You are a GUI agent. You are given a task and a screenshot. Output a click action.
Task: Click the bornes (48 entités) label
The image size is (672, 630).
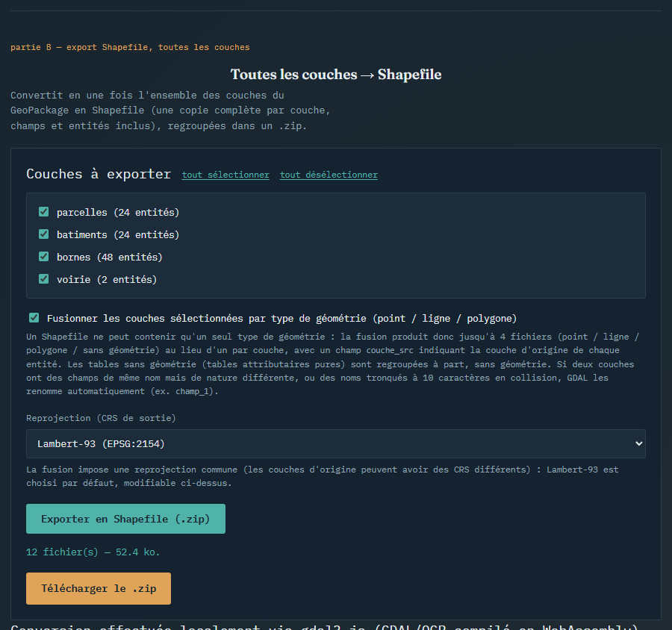pos(110,257)
